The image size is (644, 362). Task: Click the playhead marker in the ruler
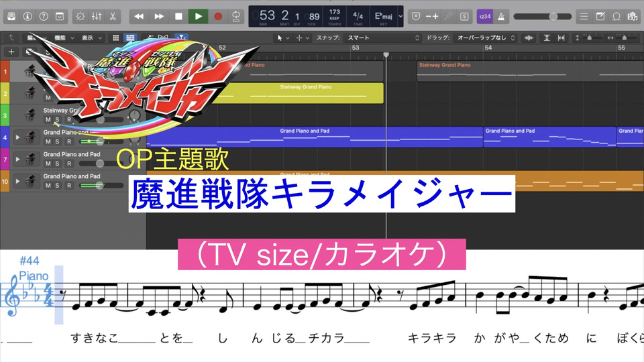pos(386,54)
